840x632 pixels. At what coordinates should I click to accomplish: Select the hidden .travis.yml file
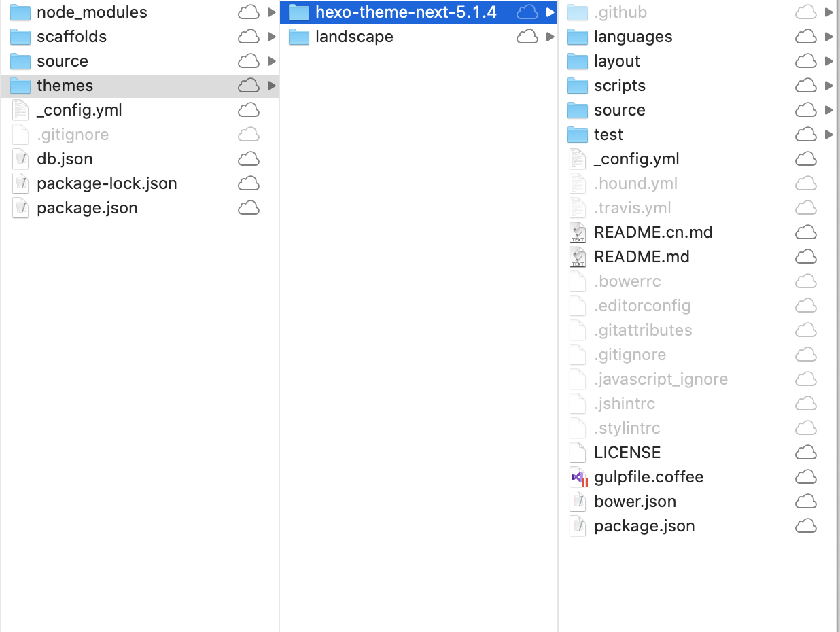[x=632, y=208]
